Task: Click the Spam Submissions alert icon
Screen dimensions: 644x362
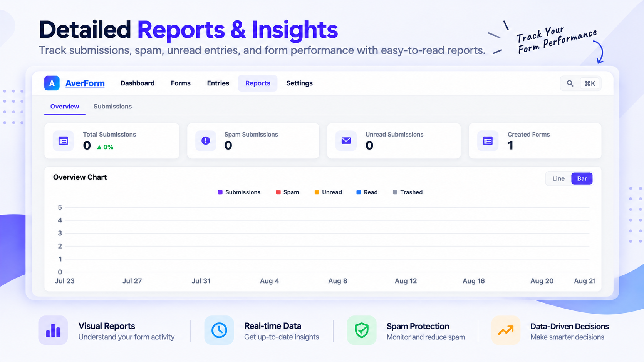Action: click(206, 141)
